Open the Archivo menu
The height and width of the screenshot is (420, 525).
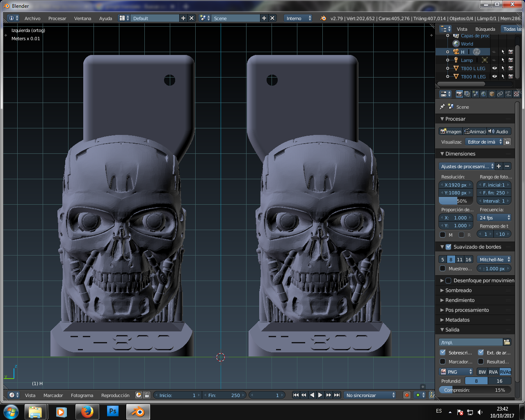click(x=32, y=18)
